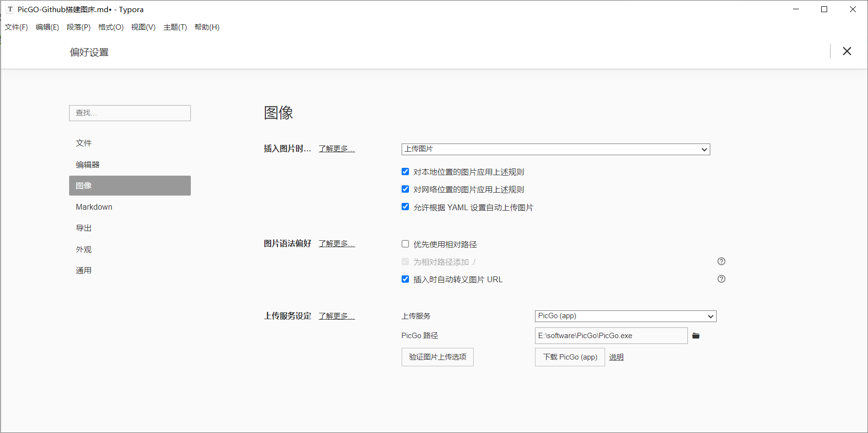Toggle 对本地位置的图片应用上述规则 checkbox

[405, 171]
